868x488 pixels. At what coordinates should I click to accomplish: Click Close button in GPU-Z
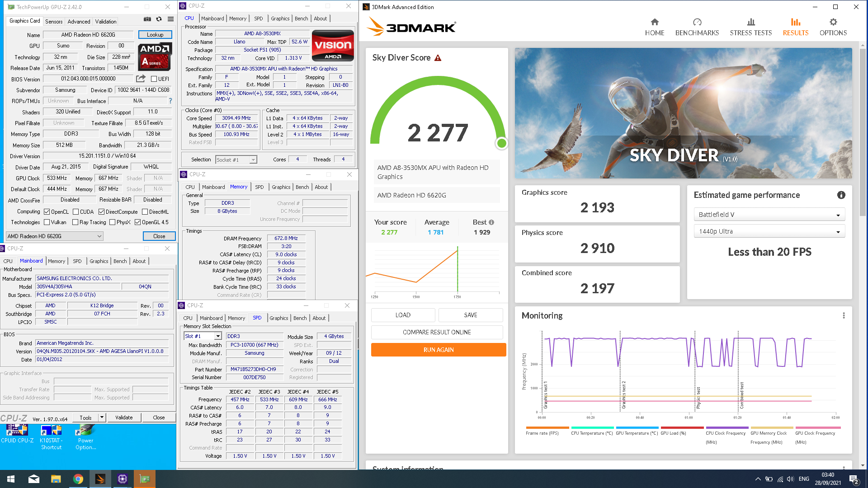click(x=159, y=236)
